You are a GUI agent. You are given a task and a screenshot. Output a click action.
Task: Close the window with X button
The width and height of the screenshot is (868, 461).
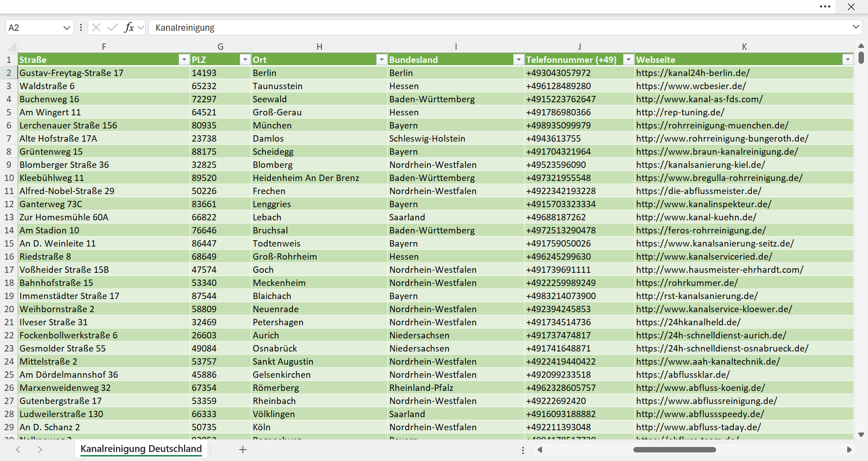[851, 7]
